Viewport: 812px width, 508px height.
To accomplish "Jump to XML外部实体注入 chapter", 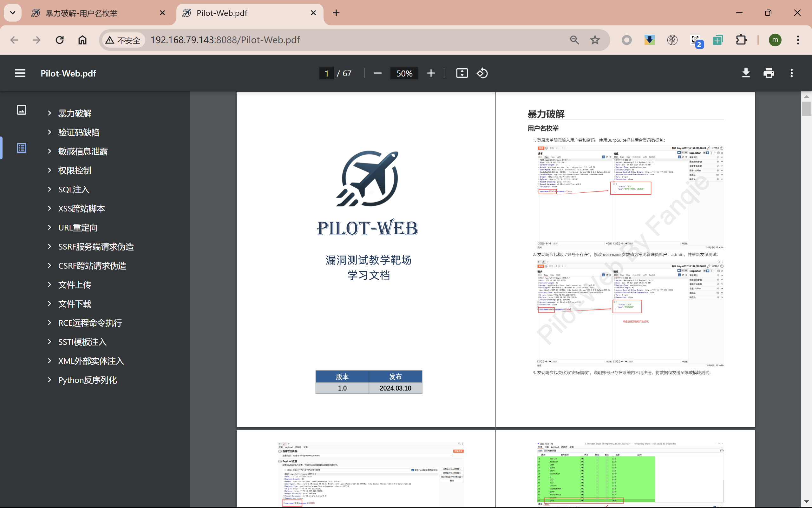I will click(91, 361).
